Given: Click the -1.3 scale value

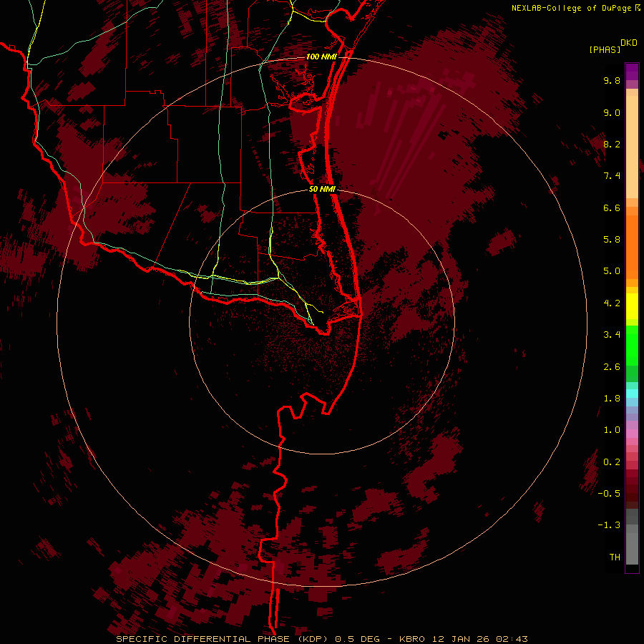Looking at the screenshot, I should coord(609,525).
